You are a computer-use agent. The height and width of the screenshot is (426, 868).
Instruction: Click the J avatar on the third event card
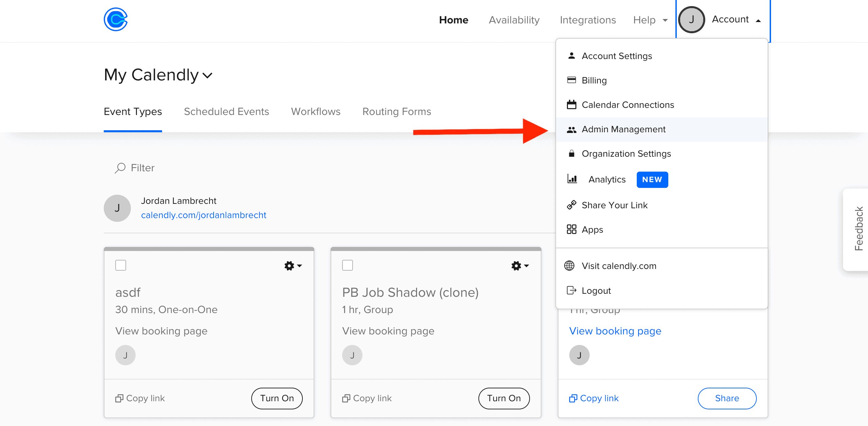(579, 355)
